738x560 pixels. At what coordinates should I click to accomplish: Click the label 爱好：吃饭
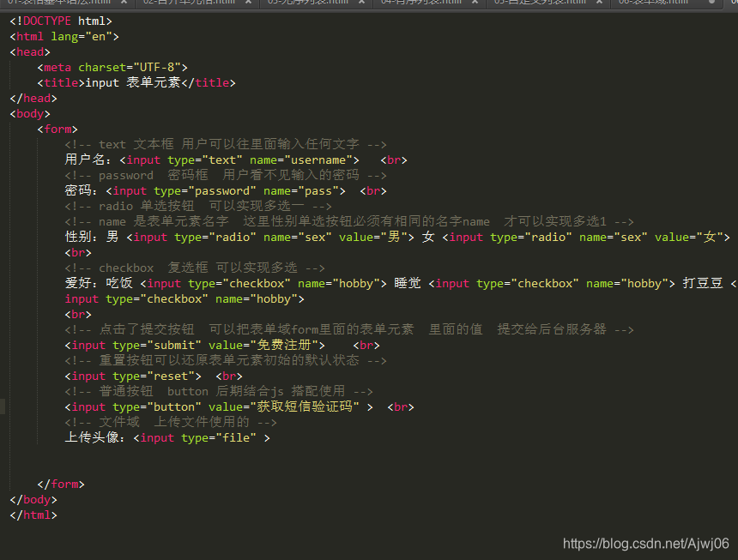coord(99,284)
